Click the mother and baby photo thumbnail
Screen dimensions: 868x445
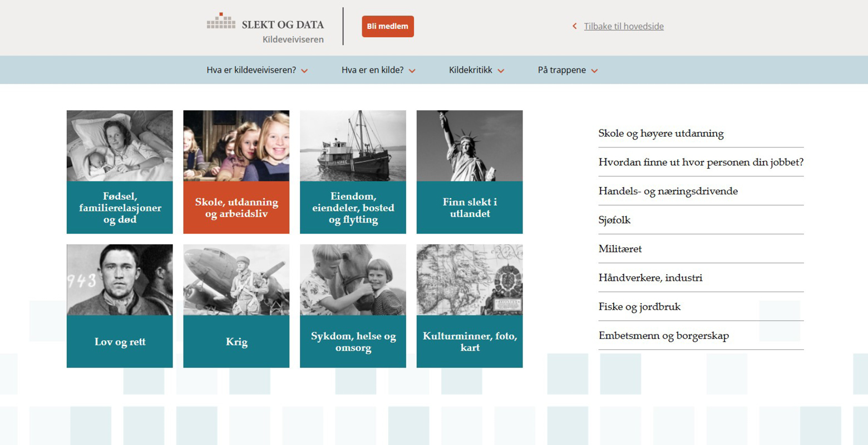pos(120,146)
